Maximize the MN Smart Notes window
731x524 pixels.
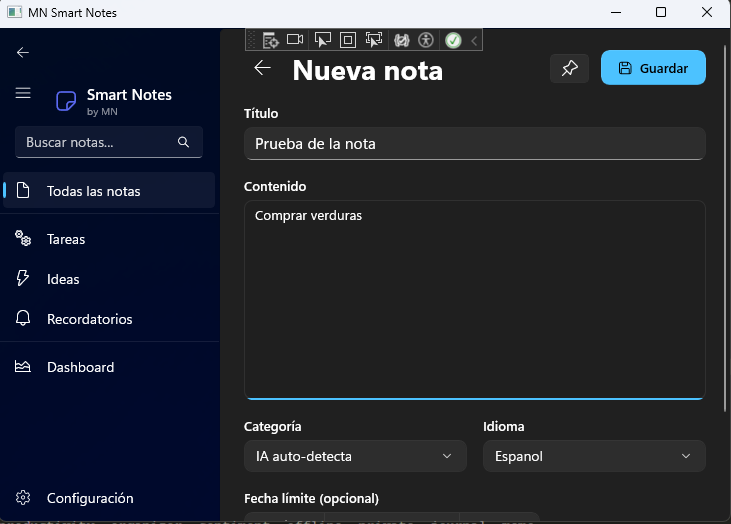pos(661,13)
